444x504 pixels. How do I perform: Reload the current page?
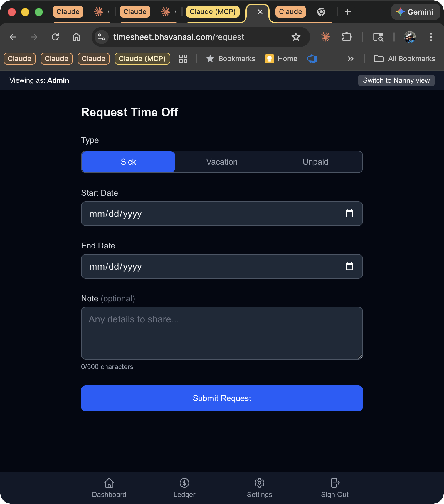tap(55, 37)
